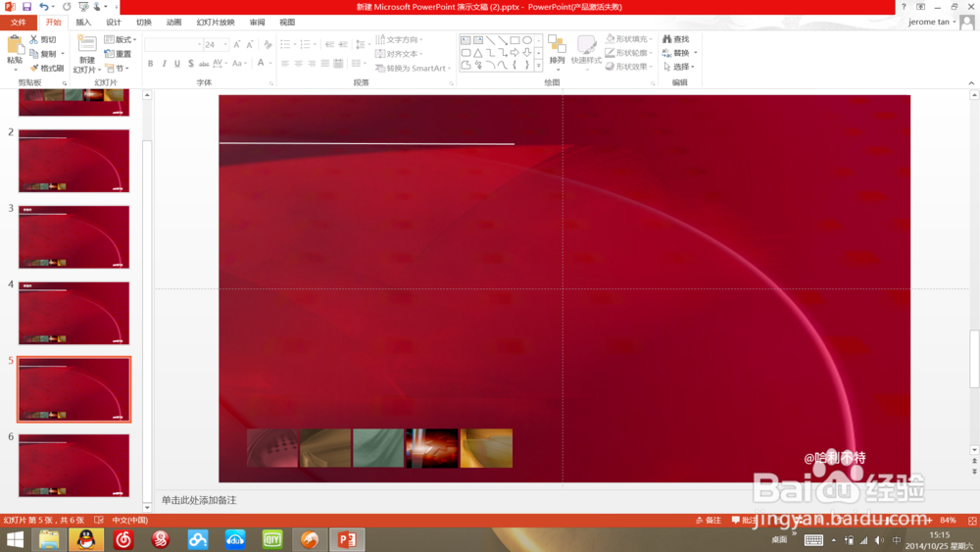Align text right
The height and width of the screenshot is (552, 980).
[x=312, y=63]
